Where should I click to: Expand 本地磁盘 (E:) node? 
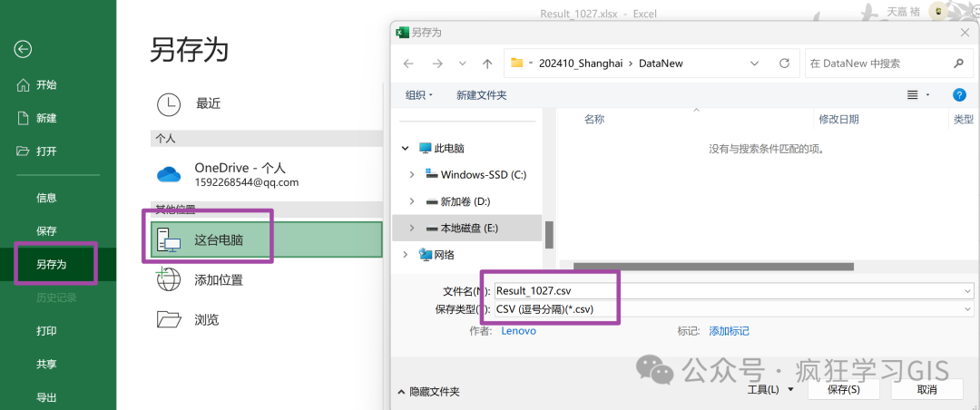[x=412, y=228]
